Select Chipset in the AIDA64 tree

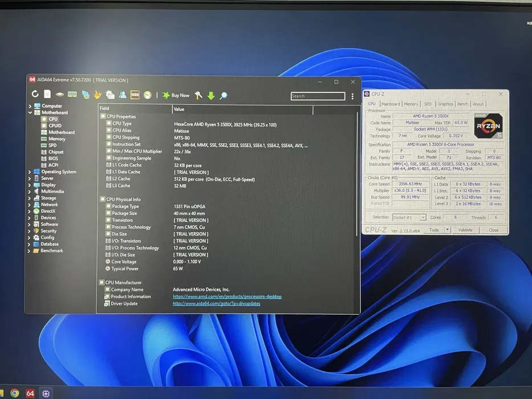pyautogui.click(x=56, y=152)
